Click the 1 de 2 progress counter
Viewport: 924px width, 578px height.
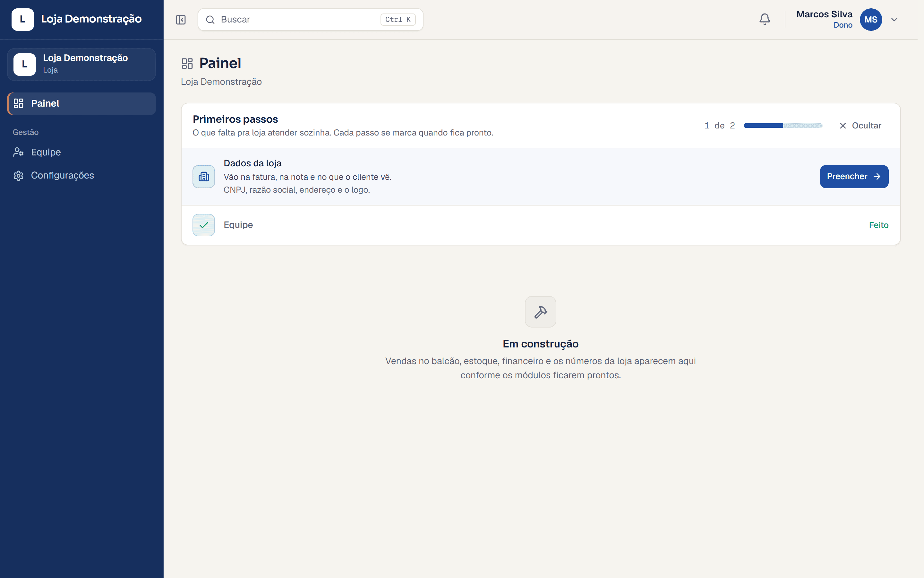point(719,126)
